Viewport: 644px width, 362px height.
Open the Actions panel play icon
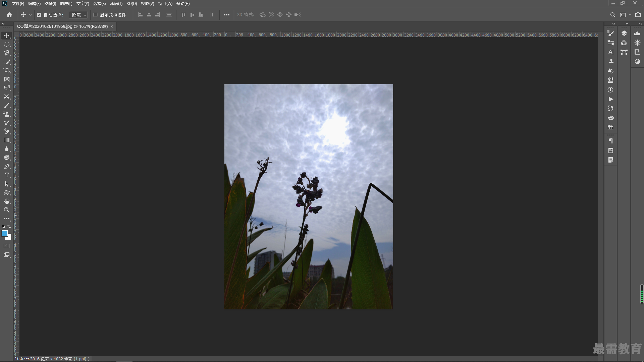tap(610, 99)
